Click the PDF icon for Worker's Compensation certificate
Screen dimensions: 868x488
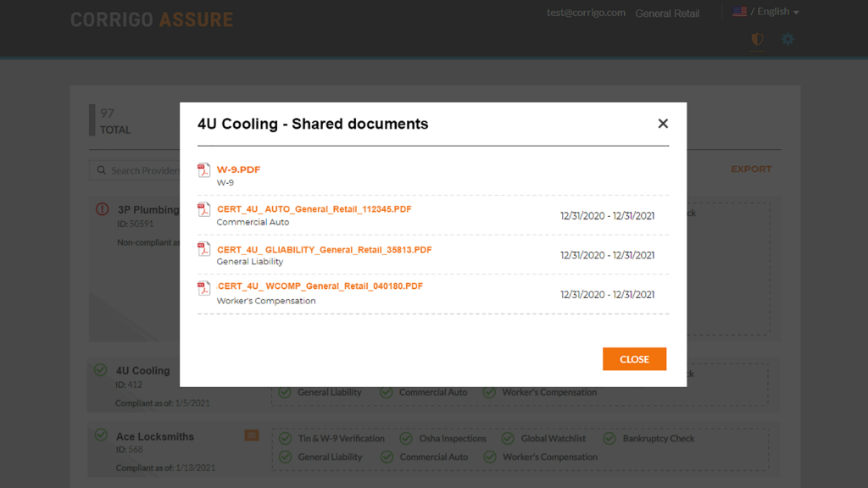tap(203, 288)
